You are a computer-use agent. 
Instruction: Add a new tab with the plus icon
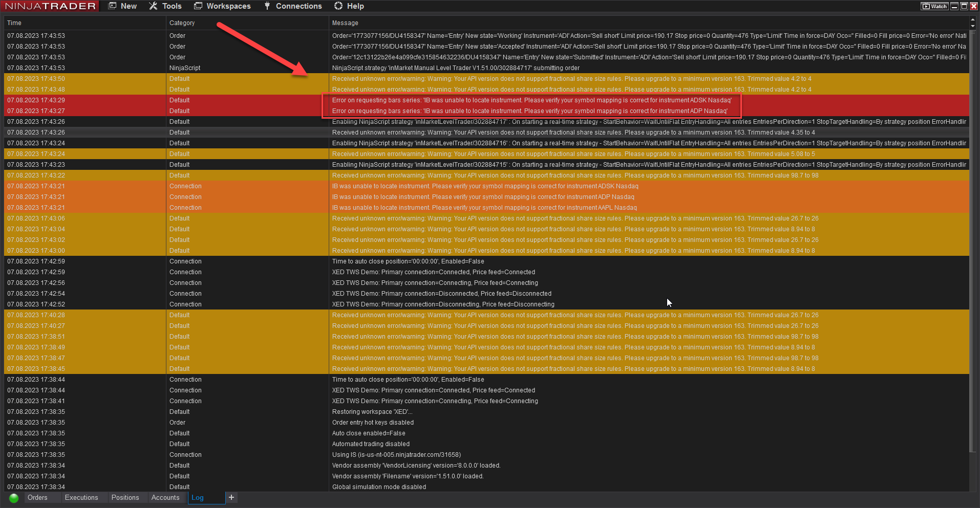point(231,497)
